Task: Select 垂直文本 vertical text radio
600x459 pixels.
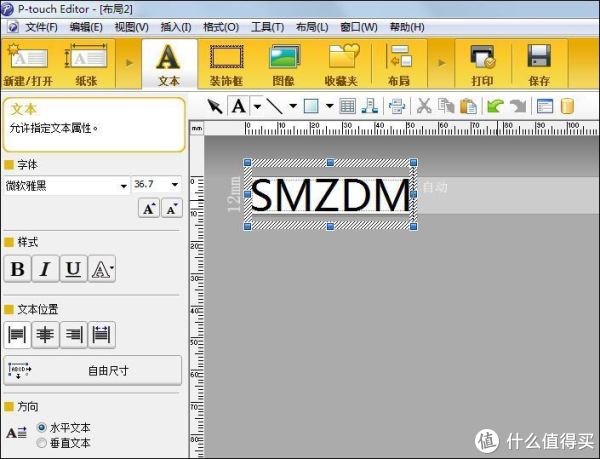Action: click(x=41, y=443)
